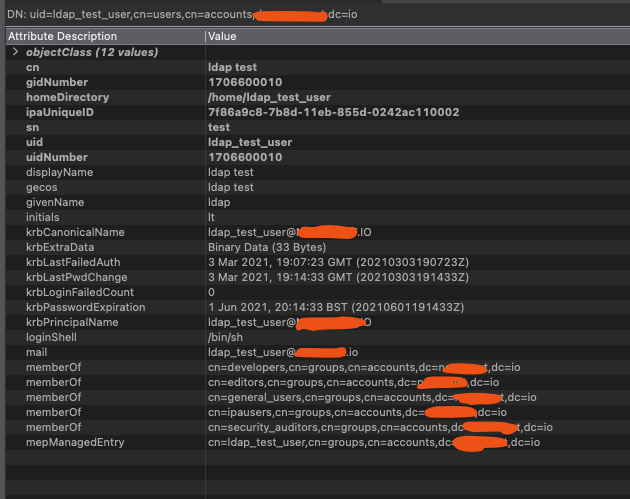Select the krbLastFailedAuth attribute name
The height and width of the screenshot is (499, 630).
tap(73, 262)
